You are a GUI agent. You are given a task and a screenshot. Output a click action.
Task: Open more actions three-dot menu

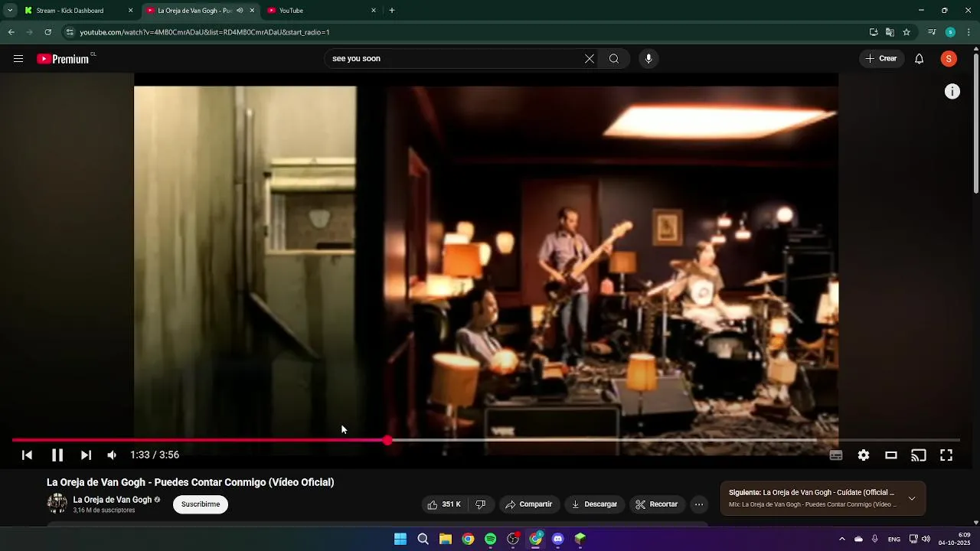(x=699, y=504)
